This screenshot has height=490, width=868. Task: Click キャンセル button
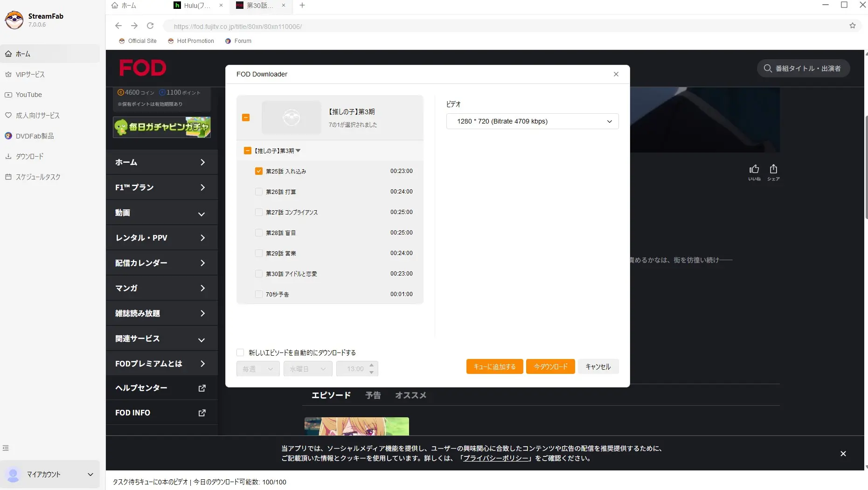(x=598, y=366)
